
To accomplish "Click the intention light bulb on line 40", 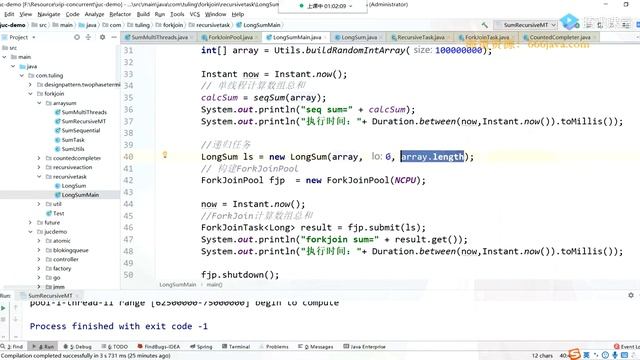I will point(165,155).
